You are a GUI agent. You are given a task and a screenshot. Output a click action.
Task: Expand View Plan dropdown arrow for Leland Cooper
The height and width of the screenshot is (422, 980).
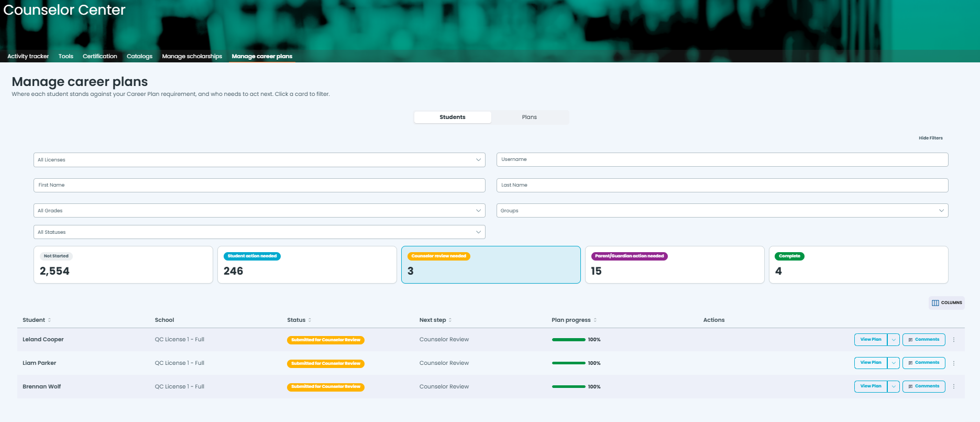click(894, 340)
